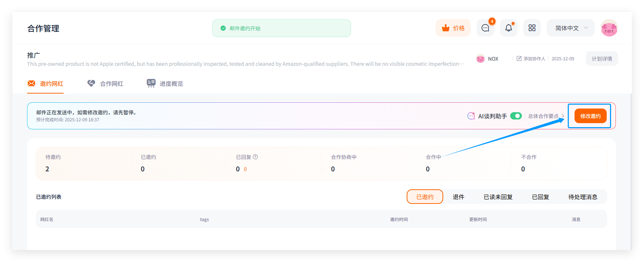Screen dimensions: 644x262
Task: Click the pig profile avatar
Action: pyautogui.click(x=609, y=28)
